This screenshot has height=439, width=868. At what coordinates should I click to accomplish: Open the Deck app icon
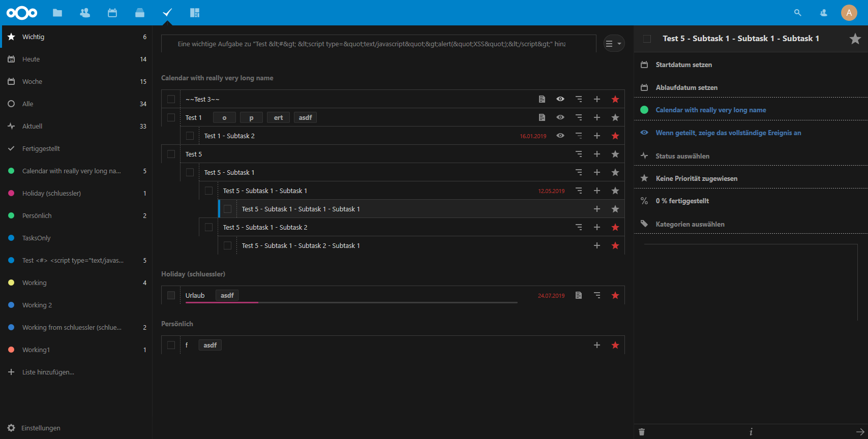(140, 13)
